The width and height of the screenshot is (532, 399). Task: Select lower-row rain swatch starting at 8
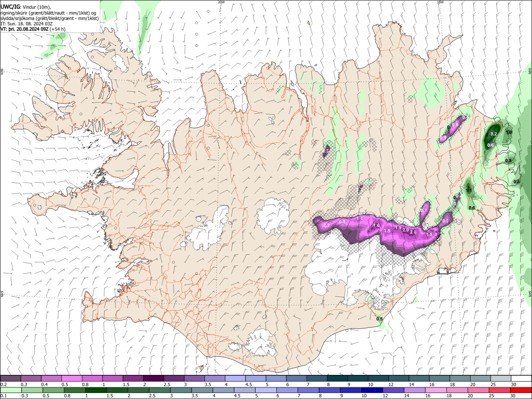[x=330, y=390]
